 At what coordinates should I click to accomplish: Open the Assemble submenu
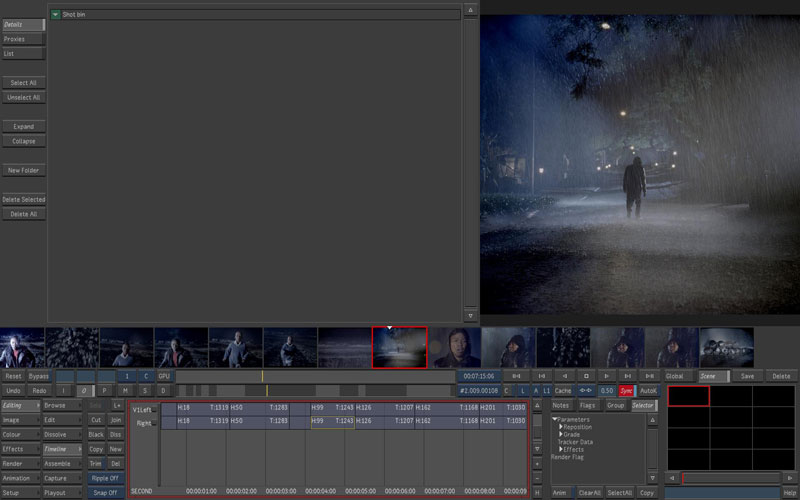[62, 464]
